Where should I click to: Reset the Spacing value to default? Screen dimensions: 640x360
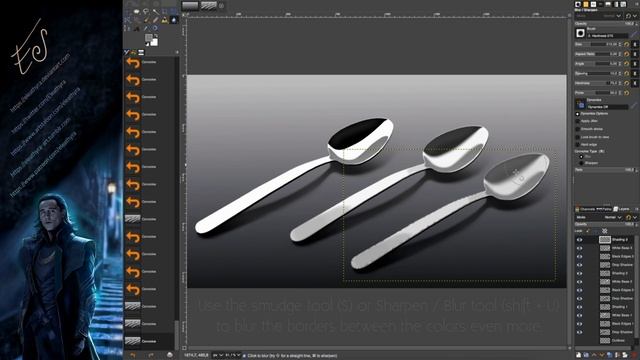[627, 73]
